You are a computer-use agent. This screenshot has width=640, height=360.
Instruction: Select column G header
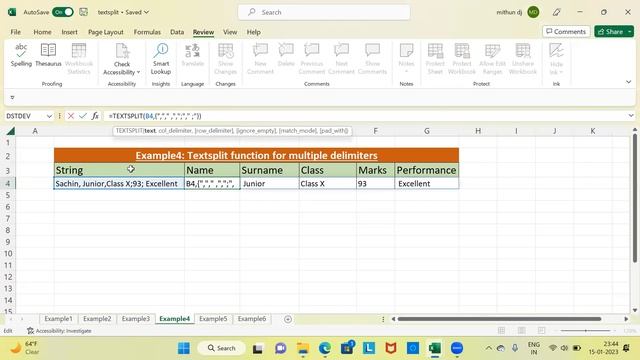click(427, 131)
